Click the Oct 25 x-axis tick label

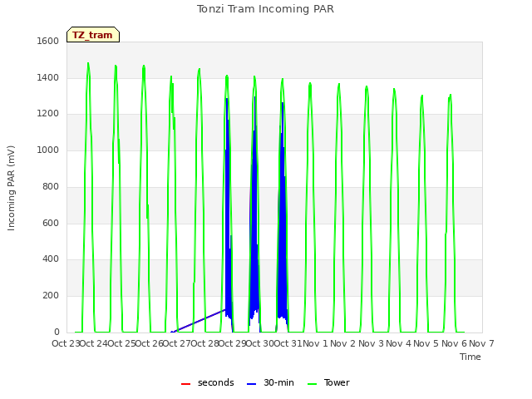click(121, 343)
